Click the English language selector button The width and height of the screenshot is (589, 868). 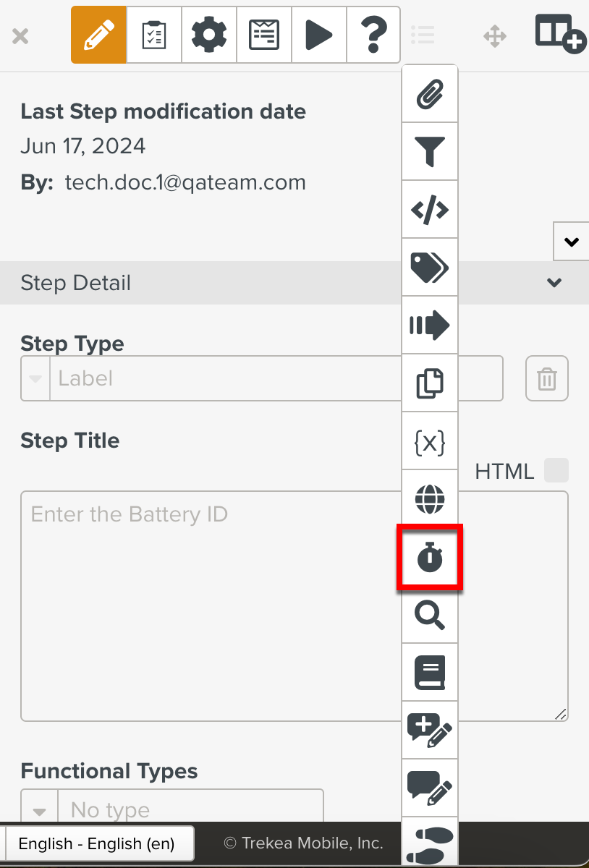[x=96, y=843]
